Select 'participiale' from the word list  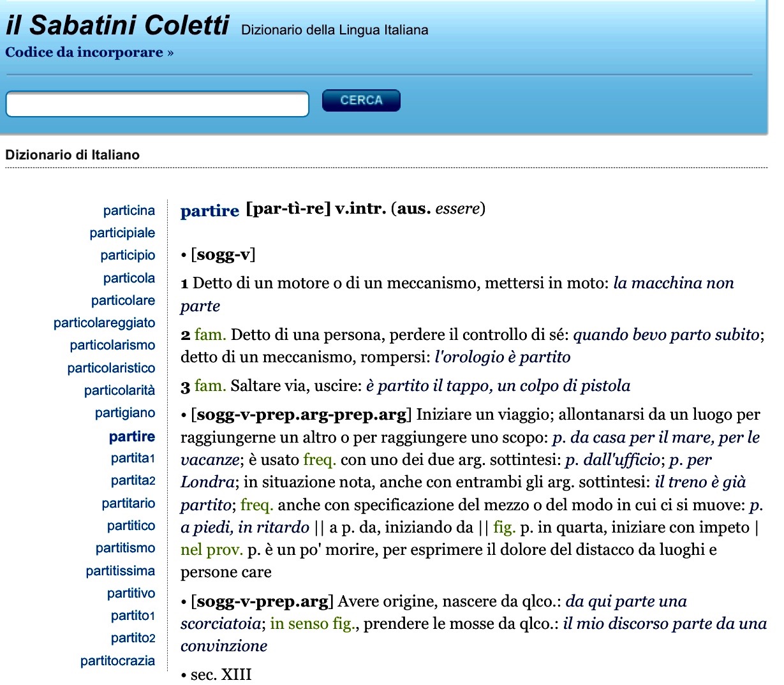122,233
